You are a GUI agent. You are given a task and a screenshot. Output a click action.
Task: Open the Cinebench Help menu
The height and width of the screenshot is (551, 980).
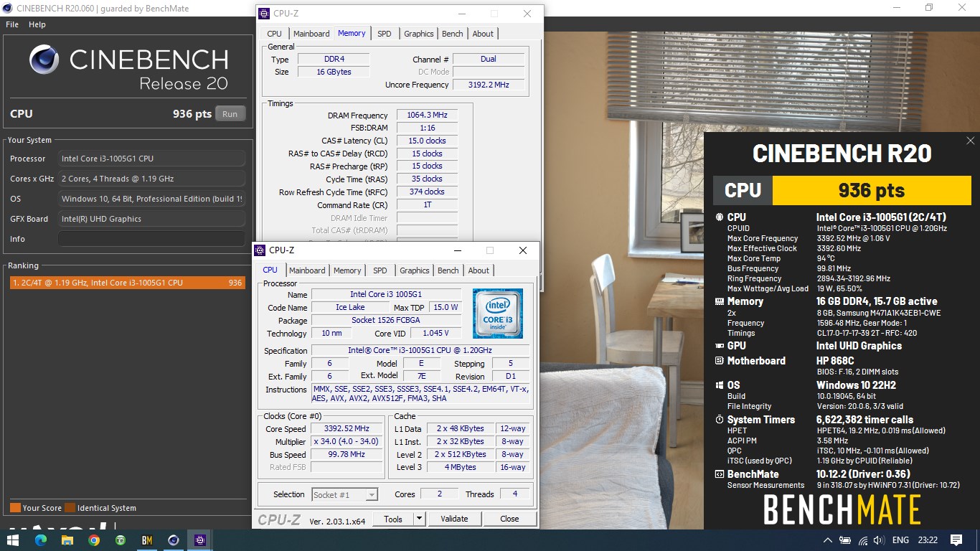coord(37,24)
